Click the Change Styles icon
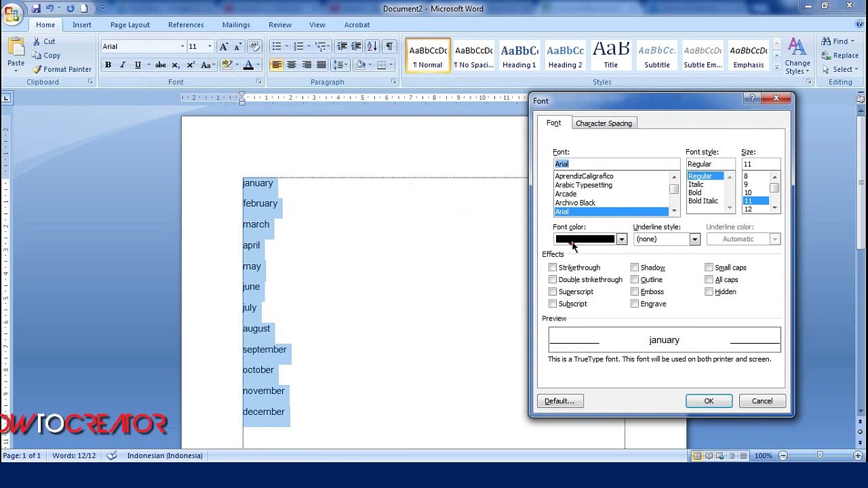 point(797,56)
